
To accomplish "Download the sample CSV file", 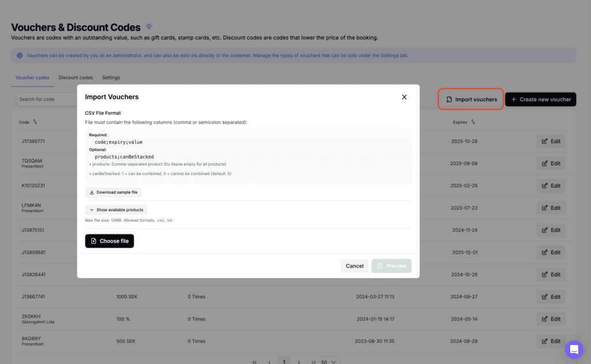I will tap(113, 192).
